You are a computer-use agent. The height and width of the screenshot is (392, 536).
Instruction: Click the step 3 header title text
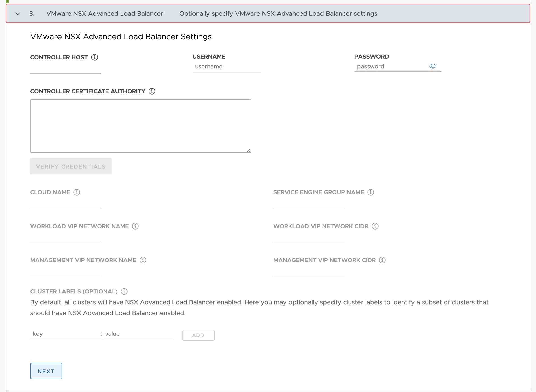tap(104, 14)
